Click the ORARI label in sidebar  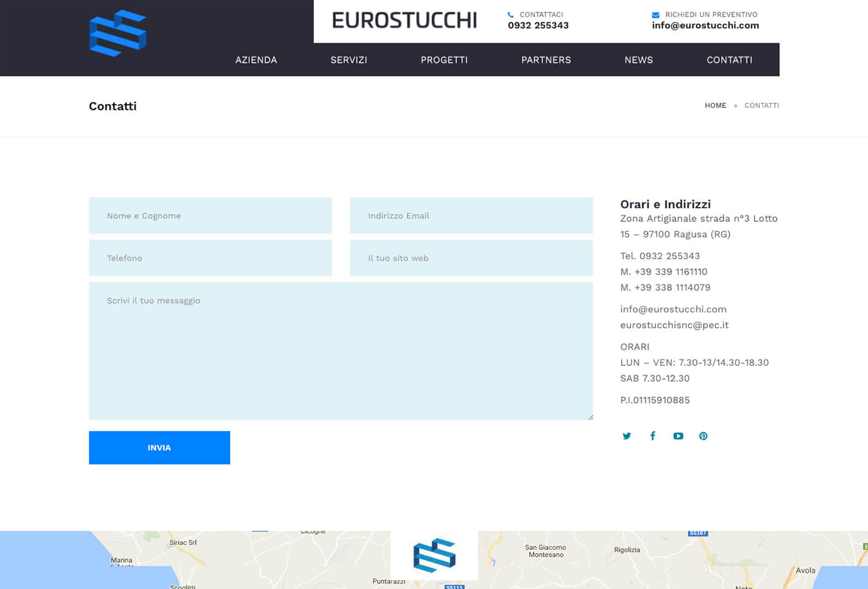click(x=635, y=347)
